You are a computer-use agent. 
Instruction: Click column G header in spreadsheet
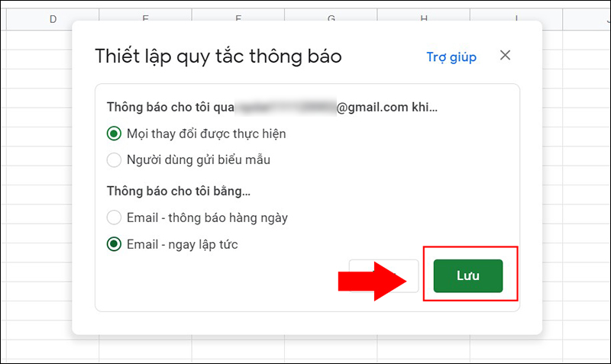(331, 19)
